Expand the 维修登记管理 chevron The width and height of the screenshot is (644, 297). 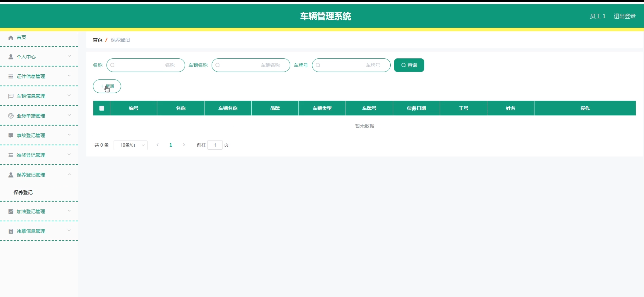(69, 154)
